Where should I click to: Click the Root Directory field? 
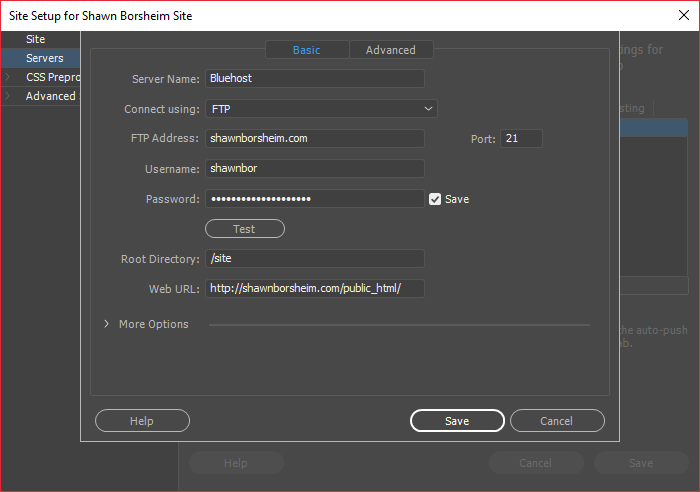(x=315, y=259)
